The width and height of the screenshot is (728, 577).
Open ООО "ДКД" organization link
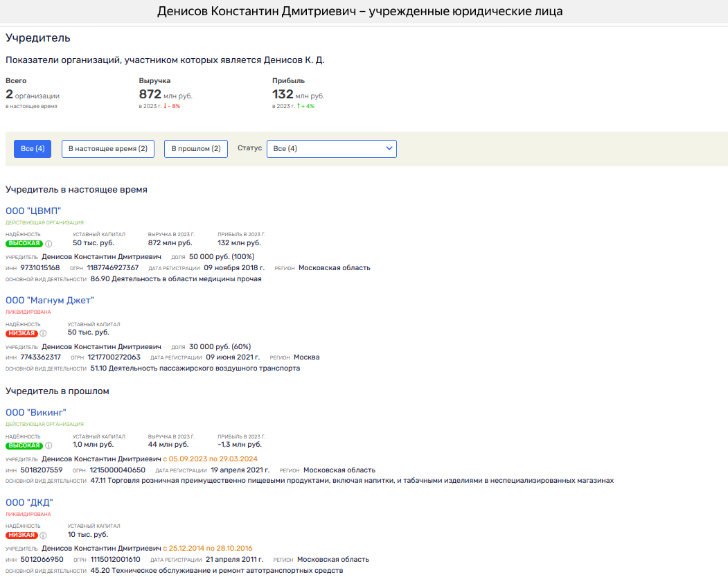pos(29,502)
